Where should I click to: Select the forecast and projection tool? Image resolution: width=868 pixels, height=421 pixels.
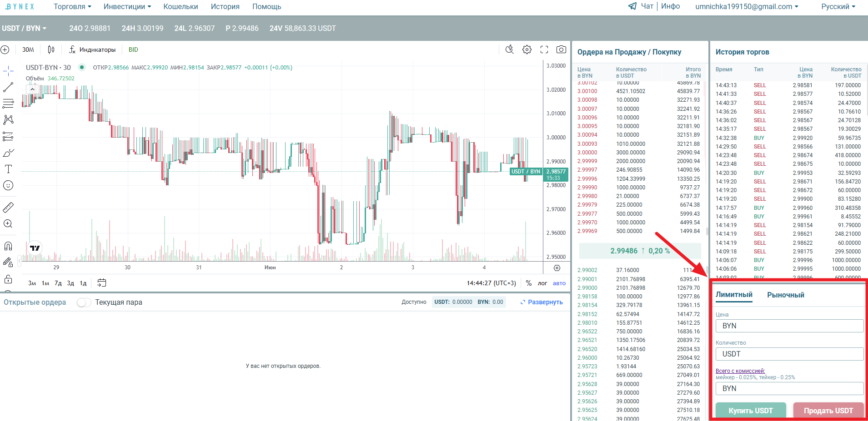pos(8,136)
